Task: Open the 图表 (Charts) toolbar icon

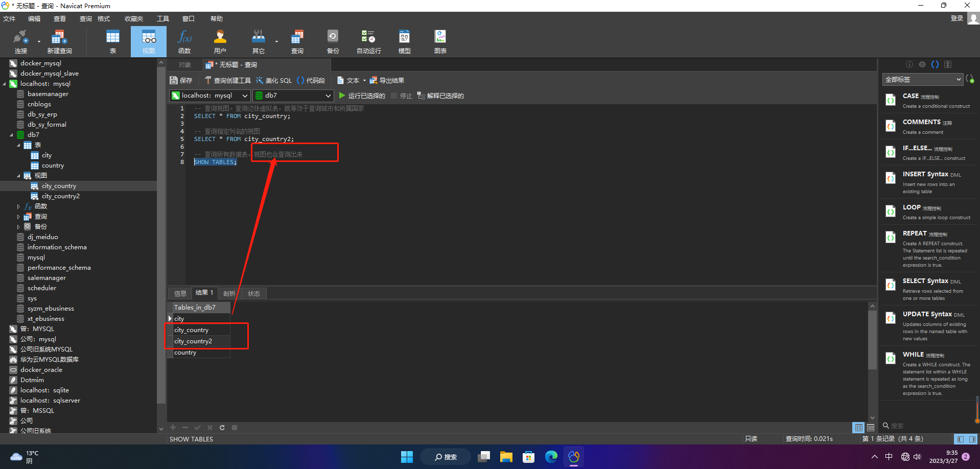Action: pyautogui.click(x=440, y=42)
